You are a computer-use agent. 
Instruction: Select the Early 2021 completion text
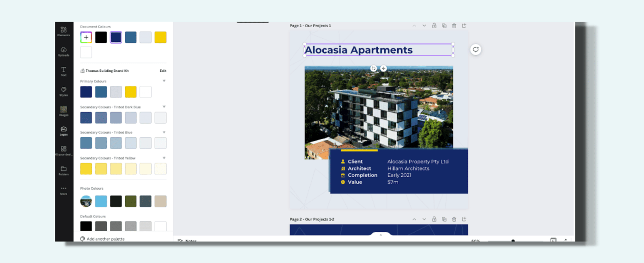click(399, 175)
